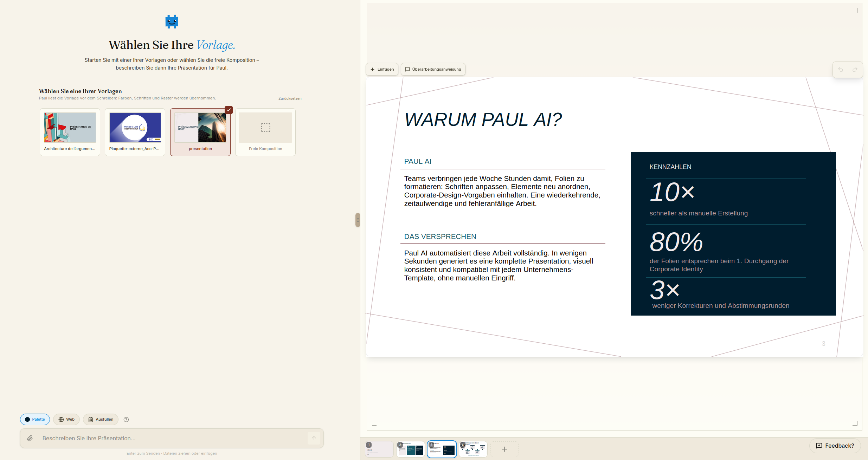Open slide 2 thumbnail

click(411, 449)
